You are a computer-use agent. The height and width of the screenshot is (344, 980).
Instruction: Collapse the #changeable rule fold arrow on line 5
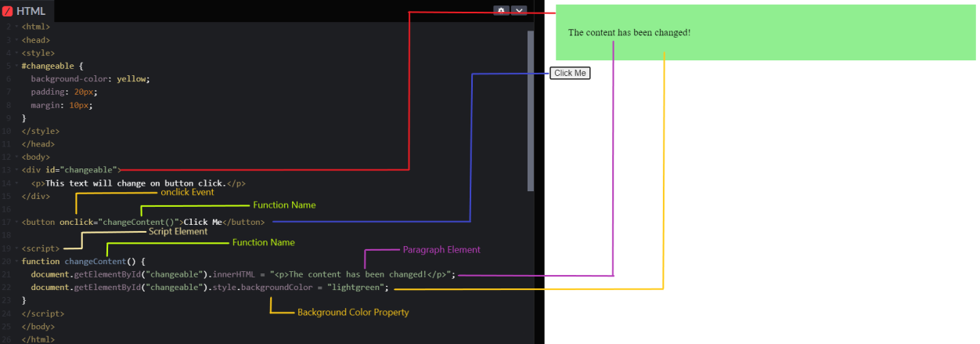tap(16, 66)
